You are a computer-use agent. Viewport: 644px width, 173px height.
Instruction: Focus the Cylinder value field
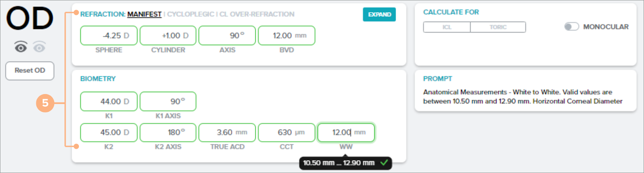(x=168, y=35)
